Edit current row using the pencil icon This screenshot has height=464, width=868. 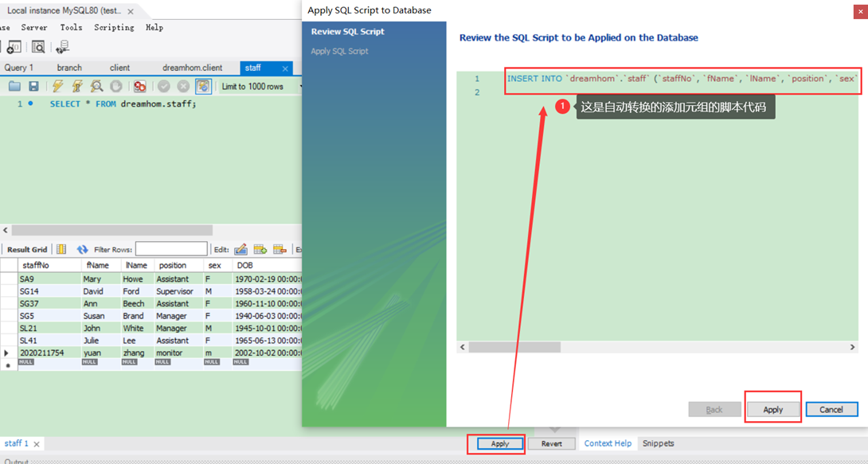point(240,249)
